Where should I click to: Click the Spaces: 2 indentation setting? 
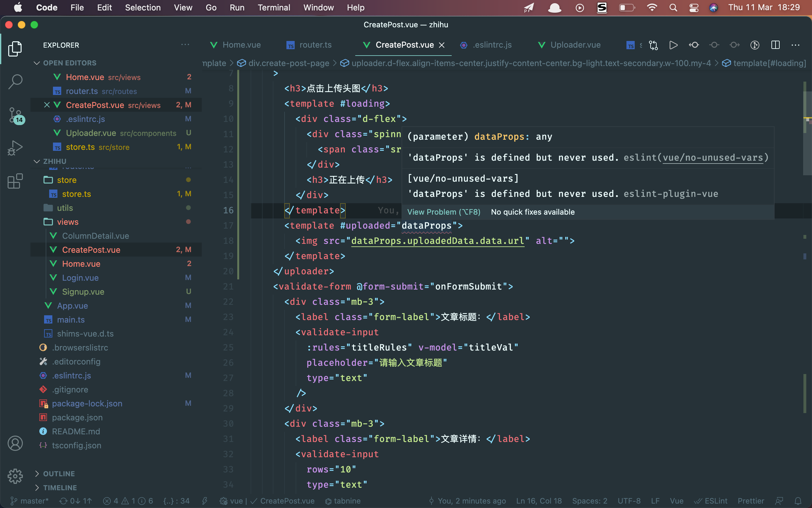click(590, 501)
